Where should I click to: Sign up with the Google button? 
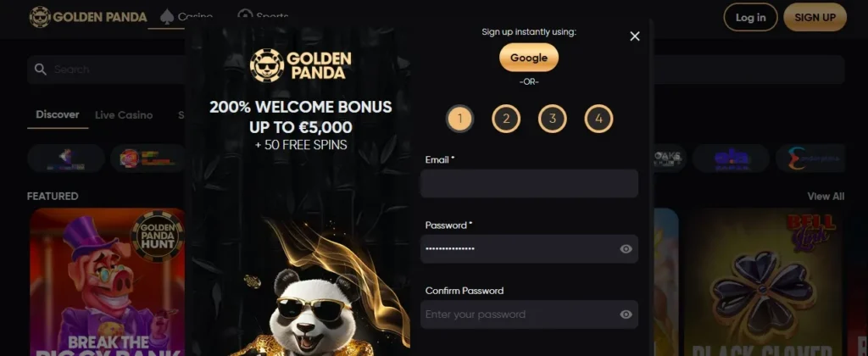click(529, 58)
